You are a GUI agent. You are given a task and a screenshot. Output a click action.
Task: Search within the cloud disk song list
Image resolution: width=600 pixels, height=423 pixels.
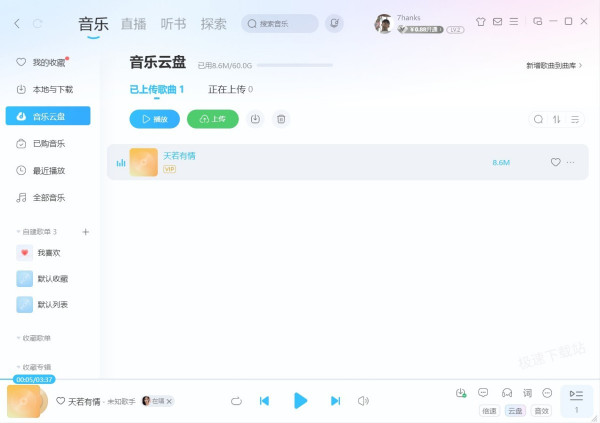pyautogui.click(x=538, y=119)
